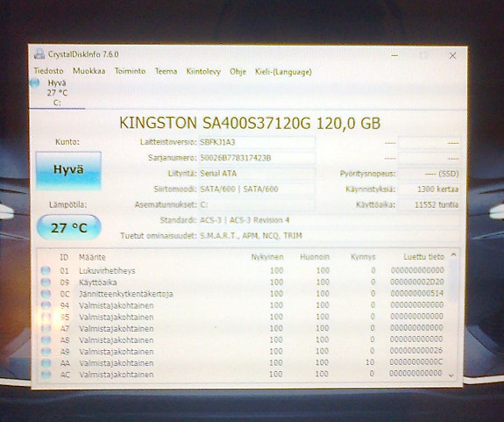Open the Teema menu
Image resolution: width=504 pixels, height=422 pixels.
[x=166, y=71]
